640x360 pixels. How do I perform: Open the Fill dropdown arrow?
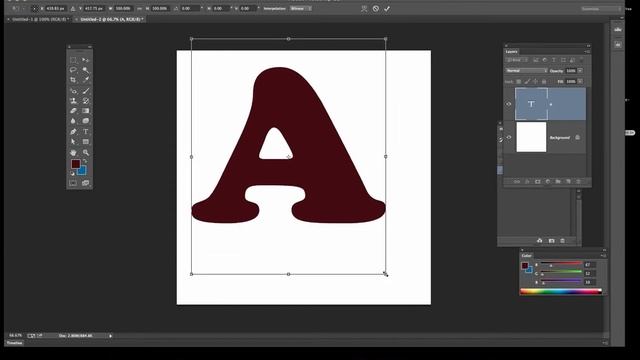[x=580, y=82]
